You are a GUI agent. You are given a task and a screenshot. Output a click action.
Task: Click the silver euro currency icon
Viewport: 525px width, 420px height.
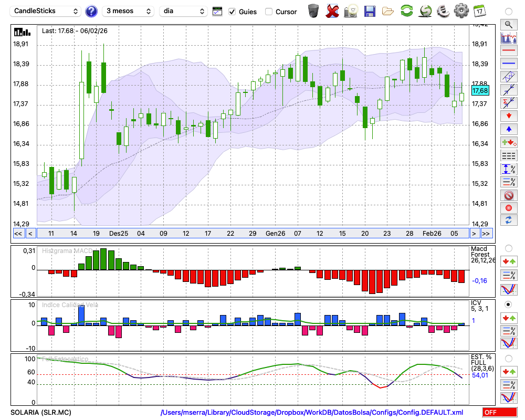[443, 10]
